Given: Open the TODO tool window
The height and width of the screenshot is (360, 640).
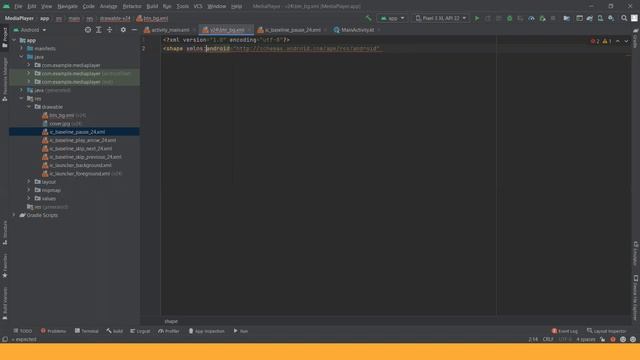Looking at the screenshot, I should point(22,331).
